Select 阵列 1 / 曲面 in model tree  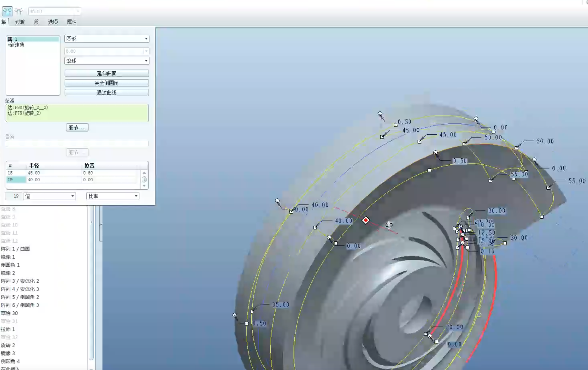coord(15,249)
